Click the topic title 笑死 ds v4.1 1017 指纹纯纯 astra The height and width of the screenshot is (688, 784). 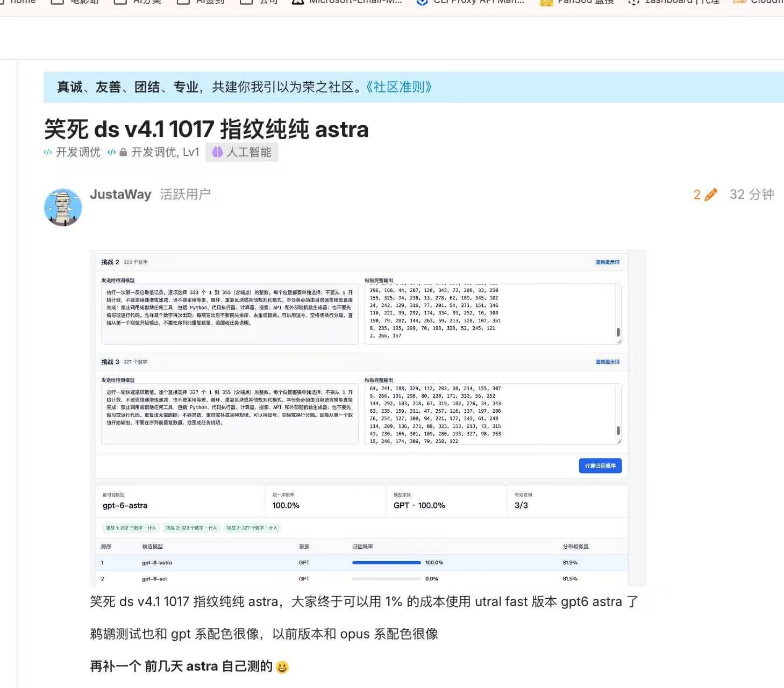pyautogui.click(x=206, y=130)
